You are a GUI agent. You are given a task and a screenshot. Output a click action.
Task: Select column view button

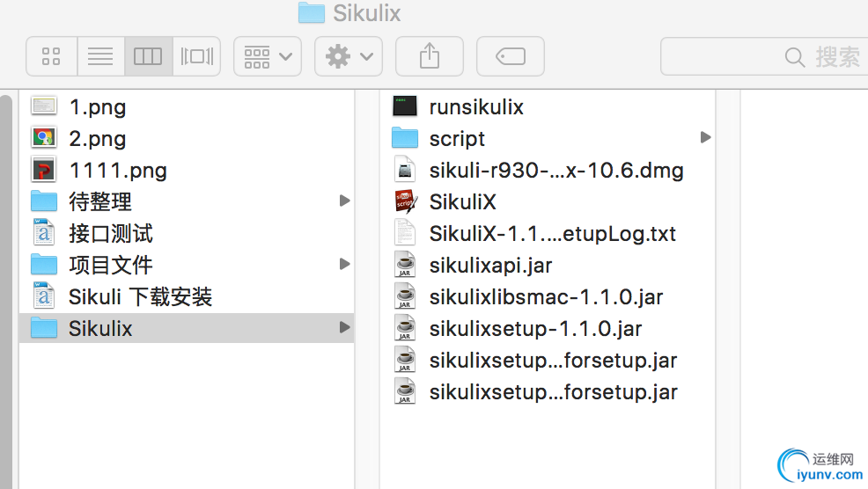[x=148, y=56]
